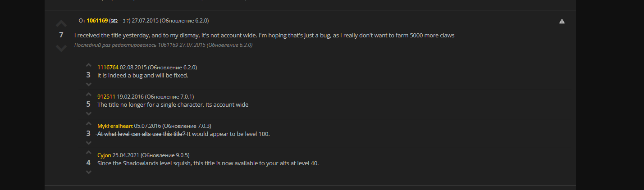Screen dimensions: 644x190
Task: Upvote reply from user 1116764
Action: (88, 66)
